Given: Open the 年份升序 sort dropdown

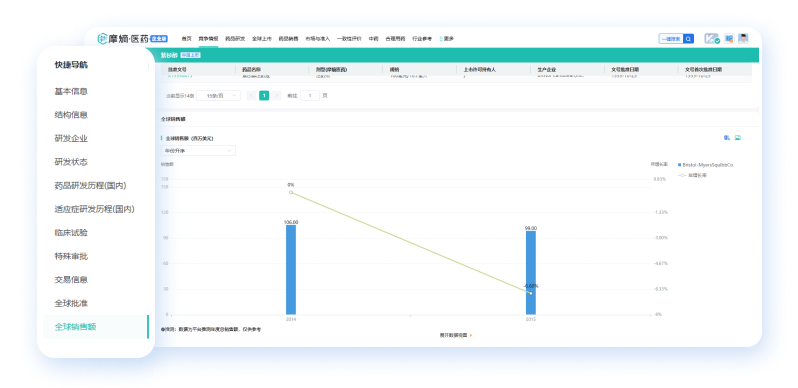Looking at the screenshot, I should (x=198, y=151).
